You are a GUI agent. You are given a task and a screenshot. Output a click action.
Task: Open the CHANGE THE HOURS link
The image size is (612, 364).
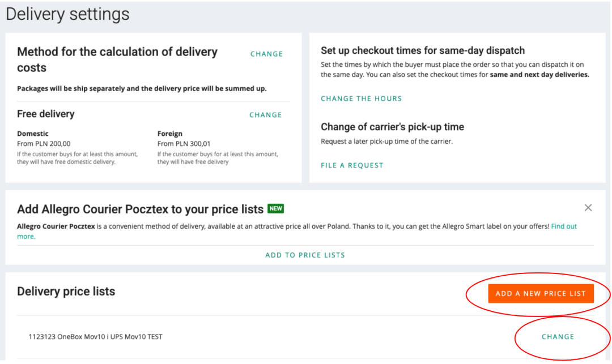(x=361, y=99)
